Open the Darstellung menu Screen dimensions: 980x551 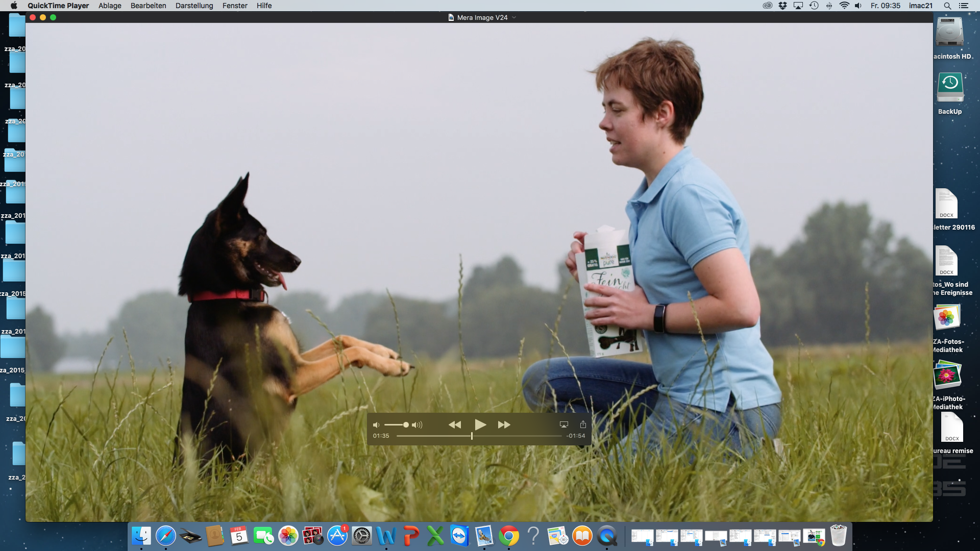(194, 6)
